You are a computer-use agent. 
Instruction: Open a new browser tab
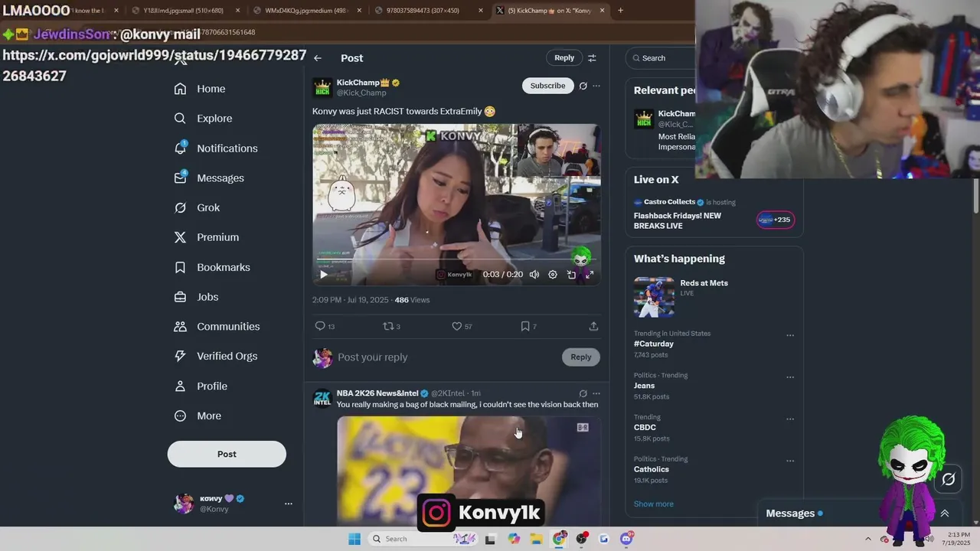[x=620, y=11]
